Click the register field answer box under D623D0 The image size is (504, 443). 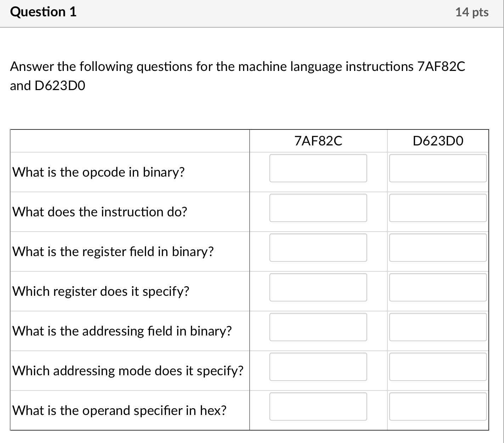[x=438, y=248]
